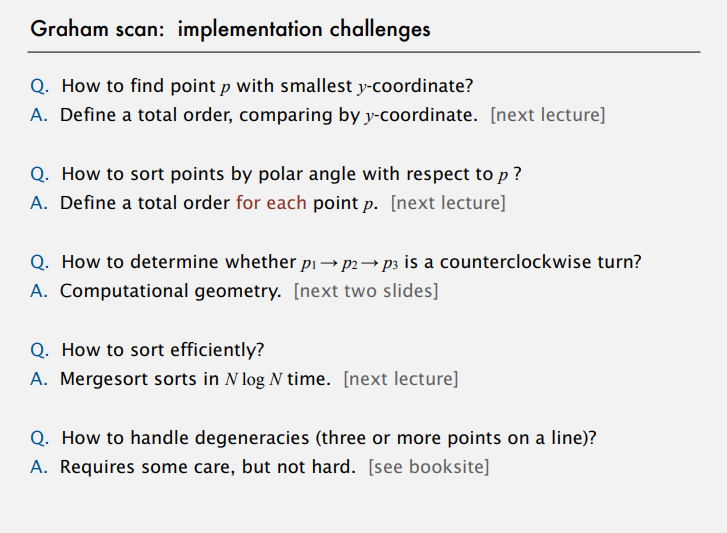Click "[next lecture]" after the y-coordinate answer

(547, 115)
